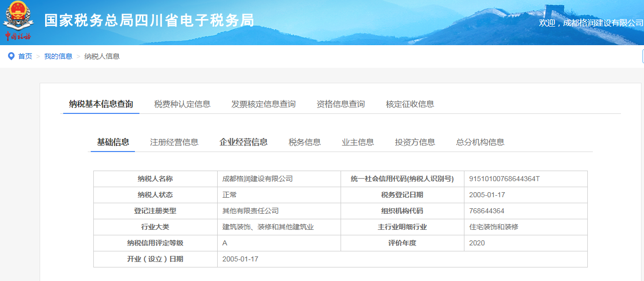The width and height of the screenshot is (644, 281).
Task: Switch to 税费种认定信息 tab
Action: (182, 104)
